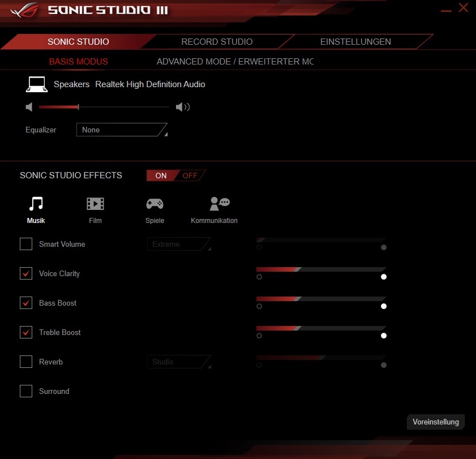Image resolution: width=476 pixels, height=459 pixels.
Task: Go to the EINSTELLUNGEN tab
Action: click(x=355, y=41)
